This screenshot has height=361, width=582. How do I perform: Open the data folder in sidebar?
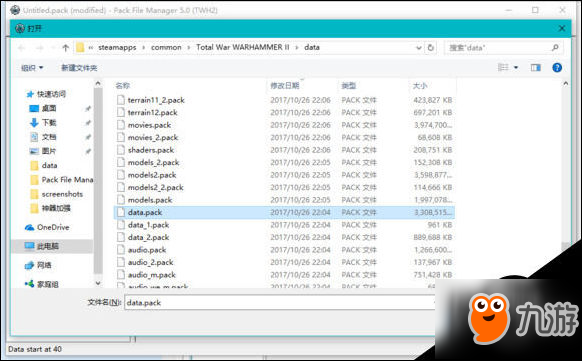[49, 165]
